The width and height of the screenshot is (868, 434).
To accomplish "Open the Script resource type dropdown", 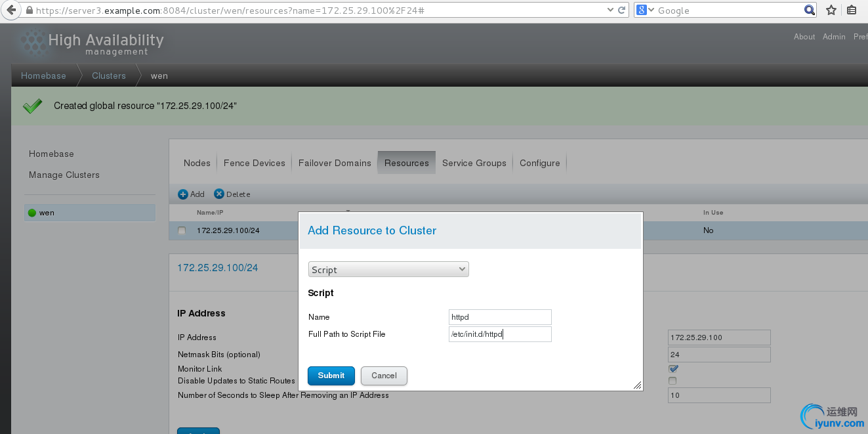I will tap(388, 269).
